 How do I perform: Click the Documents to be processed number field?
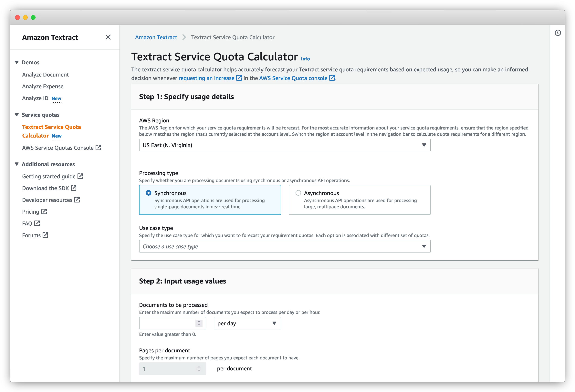tap(167, 323)
